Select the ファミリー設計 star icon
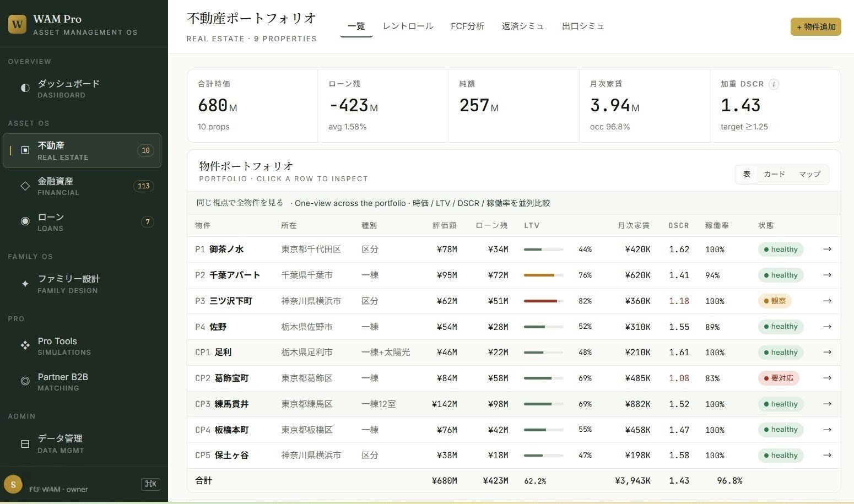Image resolution: width=854 pixels, height=504 pixels. (25, 284)
